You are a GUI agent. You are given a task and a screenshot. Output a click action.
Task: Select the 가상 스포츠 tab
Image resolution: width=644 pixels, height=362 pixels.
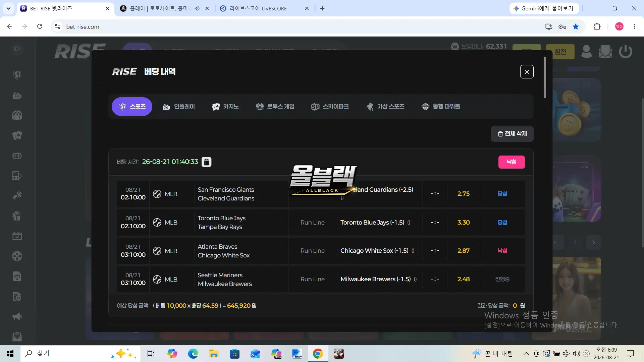click(x=385, y=107)
